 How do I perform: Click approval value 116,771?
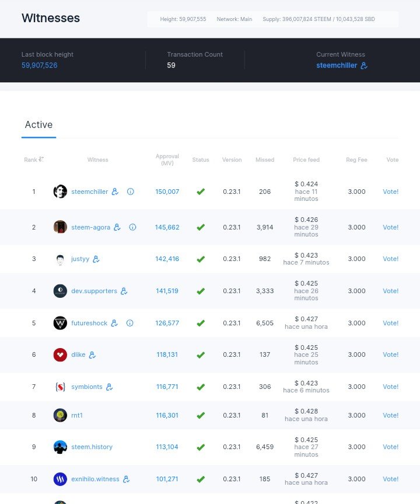(167, 387)
